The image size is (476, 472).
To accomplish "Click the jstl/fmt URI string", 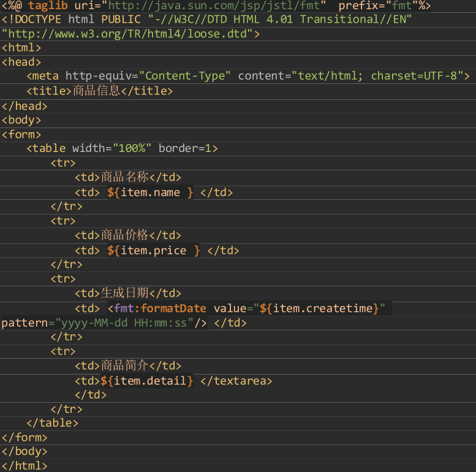I will (214, 6).
